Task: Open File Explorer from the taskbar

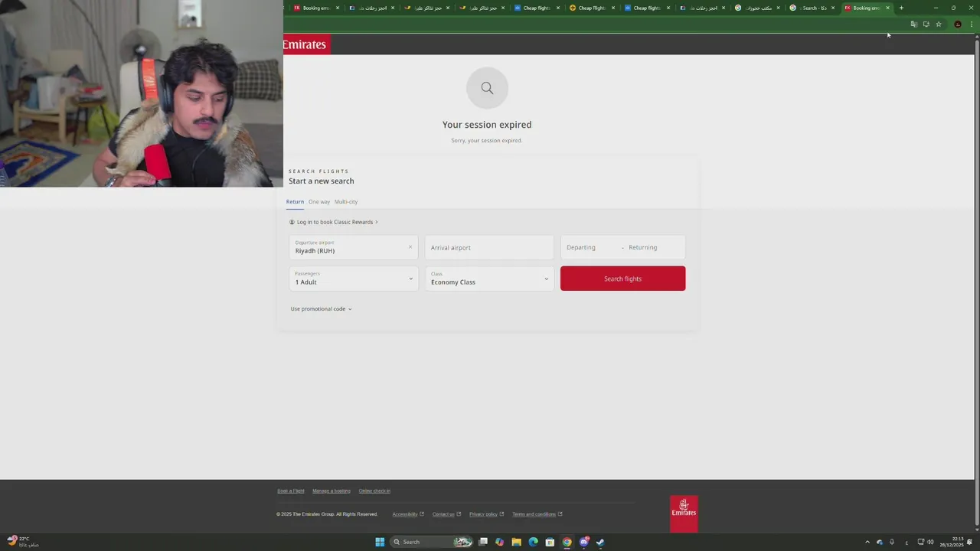Action: tap(517, 542)
